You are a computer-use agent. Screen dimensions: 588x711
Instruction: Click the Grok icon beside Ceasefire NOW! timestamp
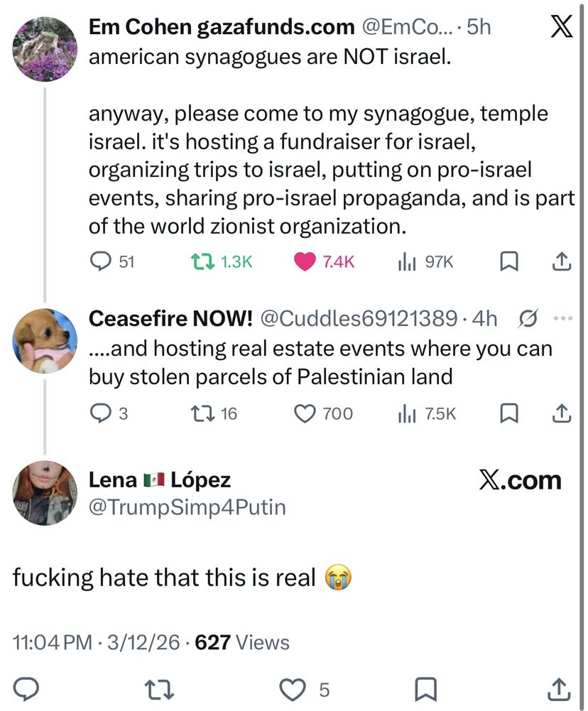[527, 320]
